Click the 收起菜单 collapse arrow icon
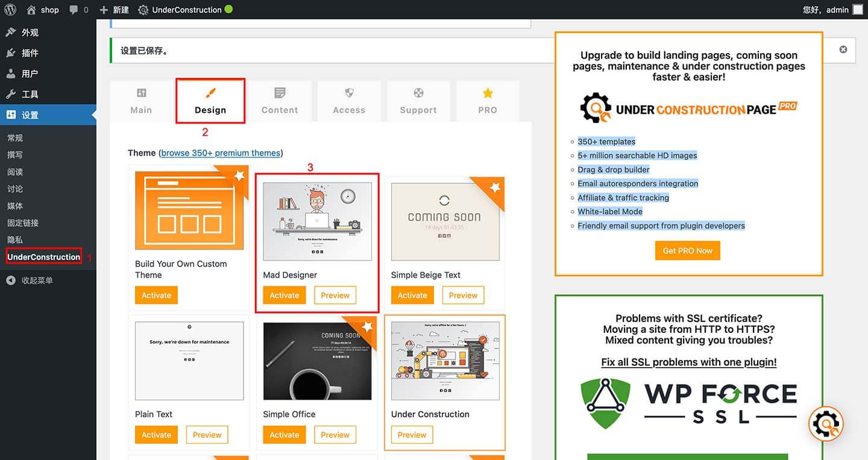 11,280
